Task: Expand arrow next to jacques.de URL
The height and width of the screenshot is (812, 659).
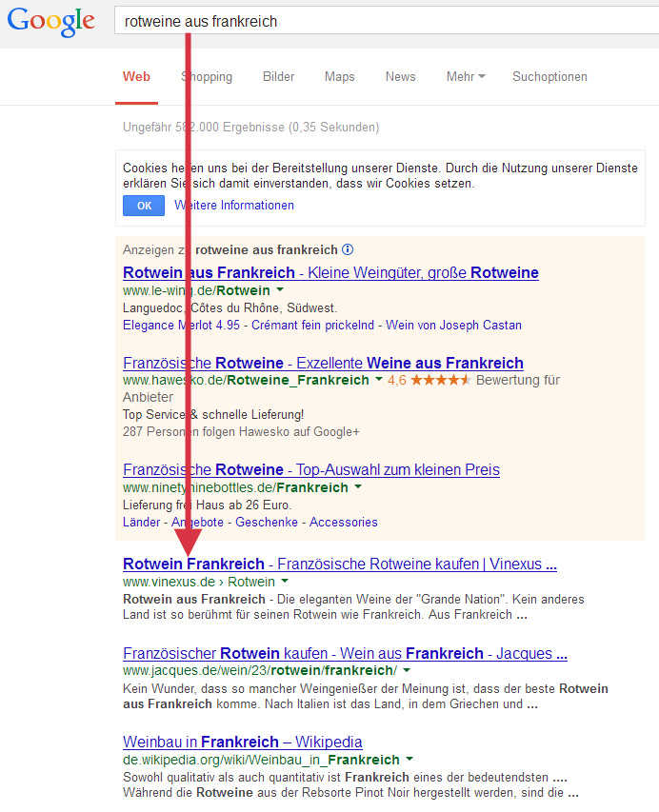Action: pyautogui.click(x=407, y=670)
